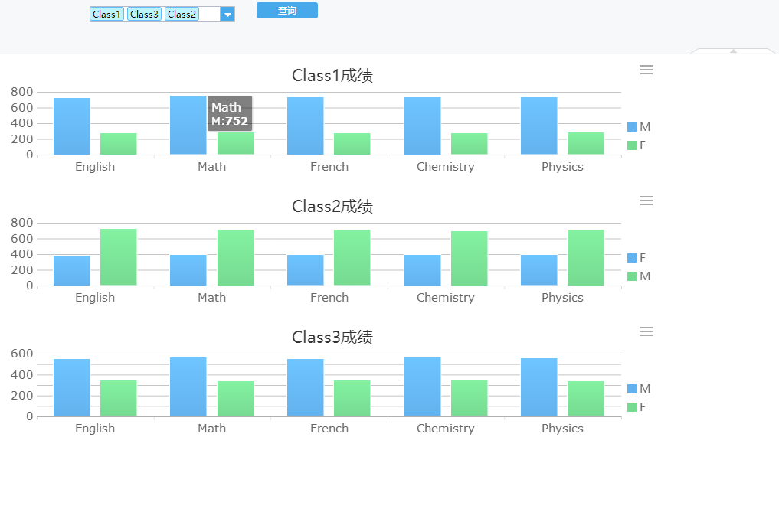Click the French axis label in Class3 chart
Screen dimensions: 779x532
329,429
